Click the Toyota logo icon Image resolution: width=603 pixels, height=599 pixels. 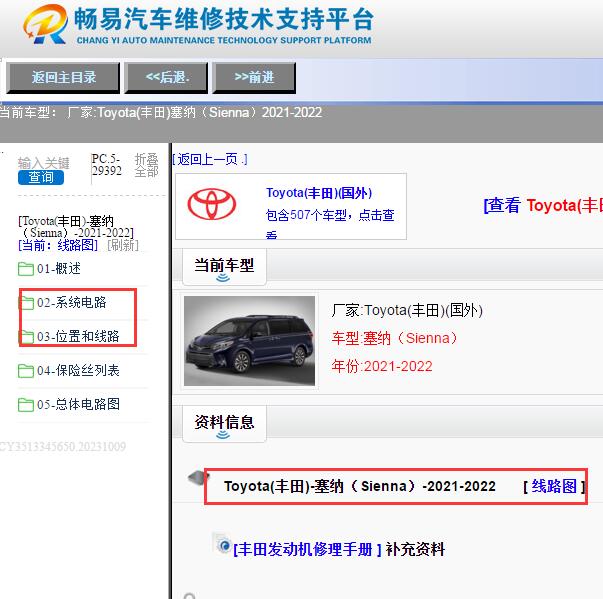pos(212,204)
